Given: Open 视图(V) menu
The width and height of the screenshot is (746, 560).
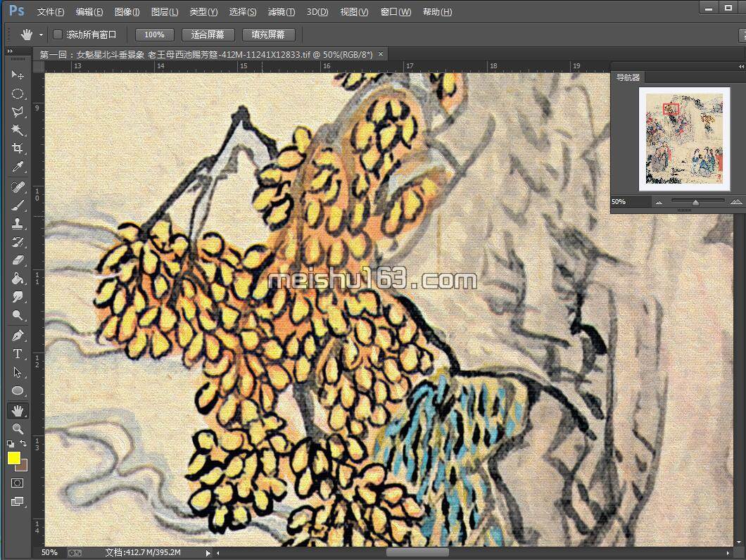Looking at the screenshot, I should [354, 11].
